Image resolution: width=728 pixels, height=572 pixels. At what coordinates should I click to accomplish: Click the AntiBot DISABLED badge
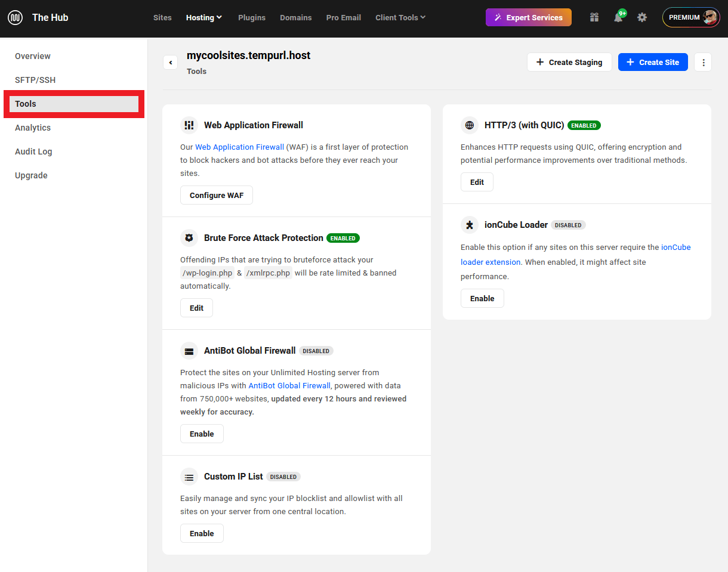click(316, 351)
